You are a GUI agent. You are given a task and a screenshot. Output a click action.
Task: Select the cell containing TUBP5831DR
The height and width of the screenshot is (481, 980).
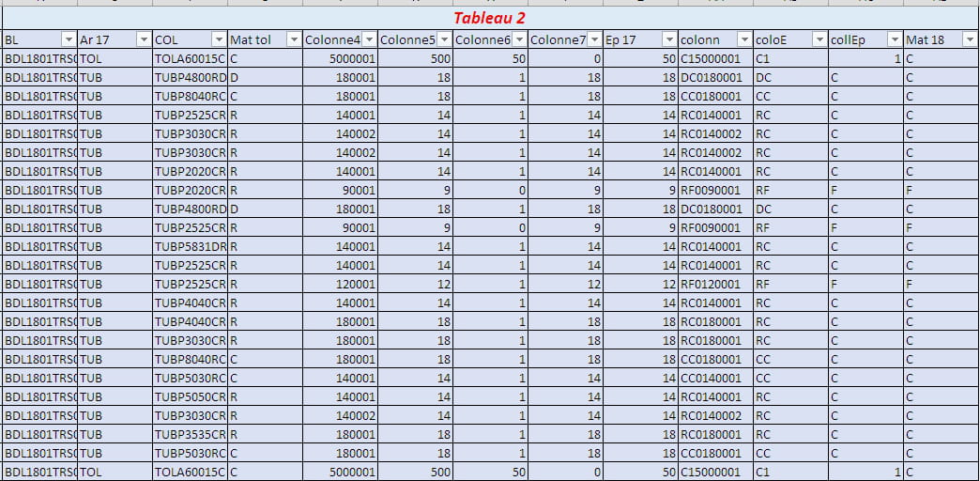[x=190, y=246]
